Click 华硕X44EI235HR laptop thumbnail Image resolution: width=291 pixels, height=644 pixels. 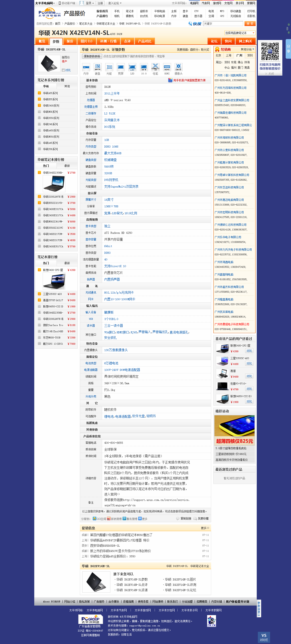click(x=54, y=184)
